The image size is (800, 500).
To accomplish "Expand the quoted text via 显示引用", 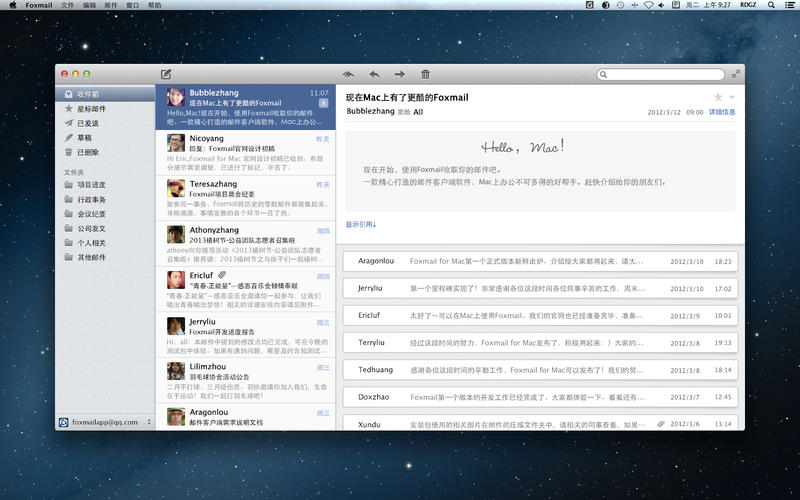I will [x=361, y=224].
